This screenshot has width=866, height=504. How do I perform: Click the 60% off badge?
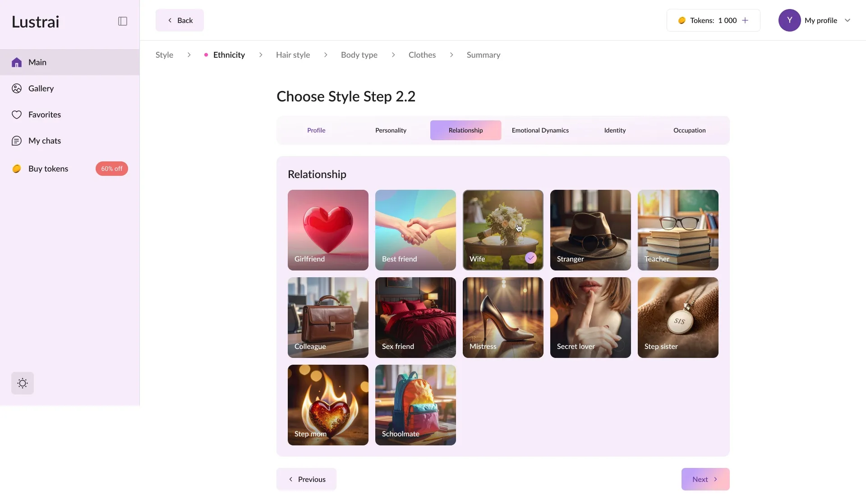tap(112, 169)
